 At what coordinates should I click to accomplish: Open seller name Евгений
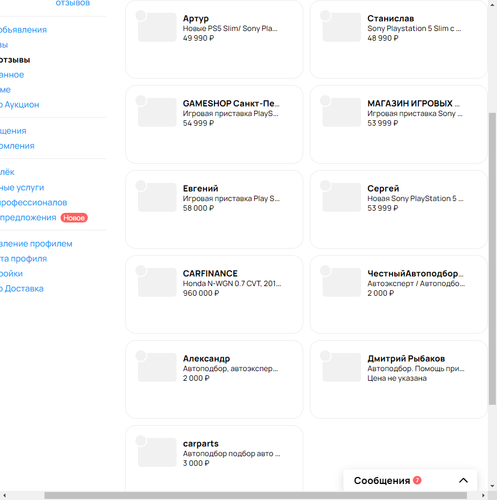(x=200, y=188)
